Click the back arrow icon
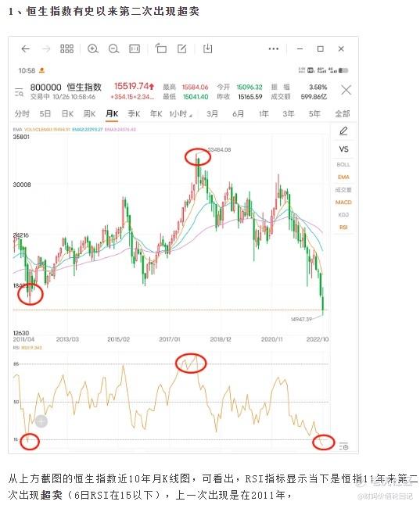Image resolution: width=420 pixels, height=505 pixels. pos(26,49)
